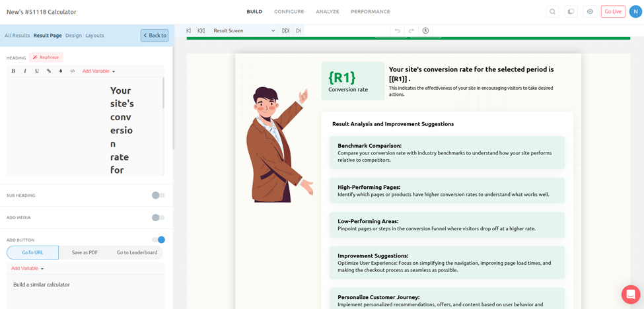
Task: Insert a link in heading editor
Action: point(49,71)
